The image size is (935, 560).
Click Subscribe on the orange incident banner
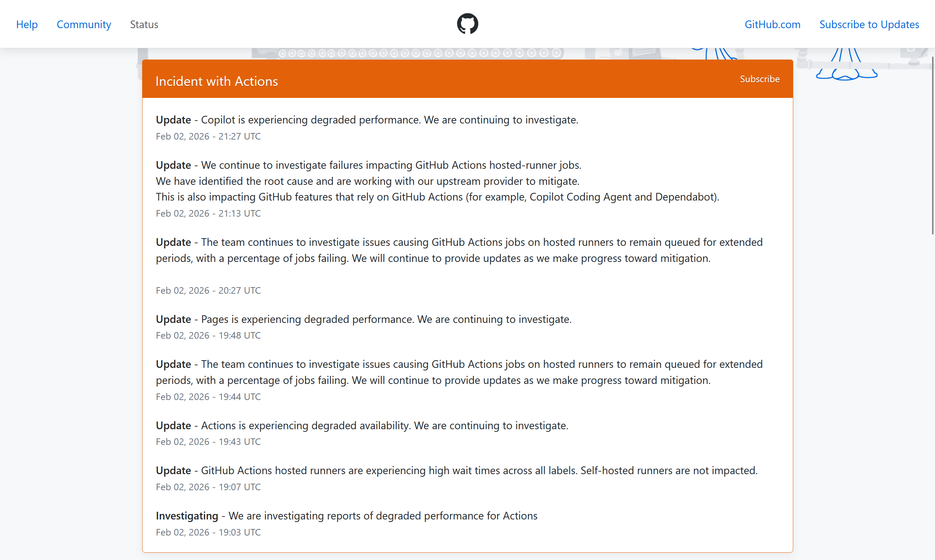coord(759,79)
